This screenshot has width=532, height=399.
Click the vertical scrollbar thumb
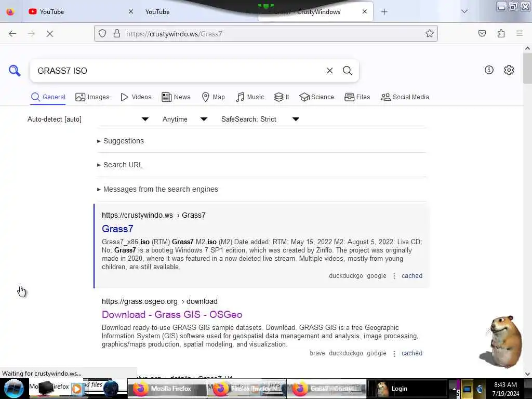[527, 68]
